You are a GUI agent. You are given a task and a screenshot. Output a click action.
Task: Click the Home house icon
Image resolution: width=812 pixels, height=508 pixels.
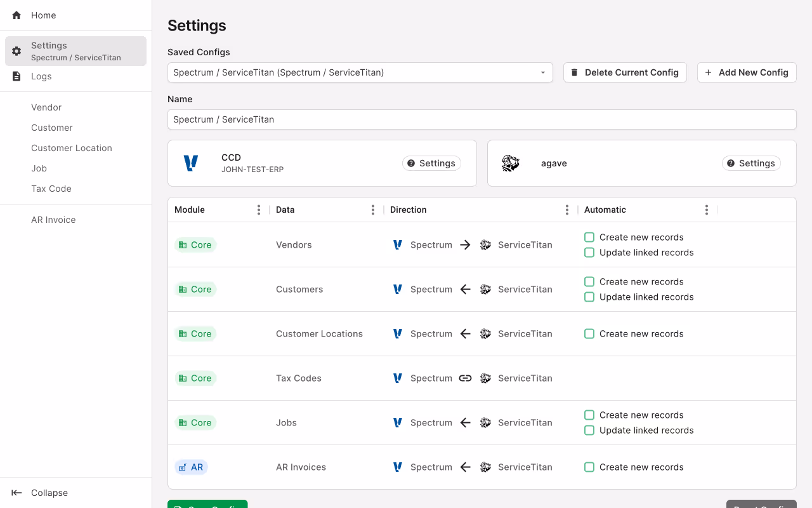(x=16, y=15)
